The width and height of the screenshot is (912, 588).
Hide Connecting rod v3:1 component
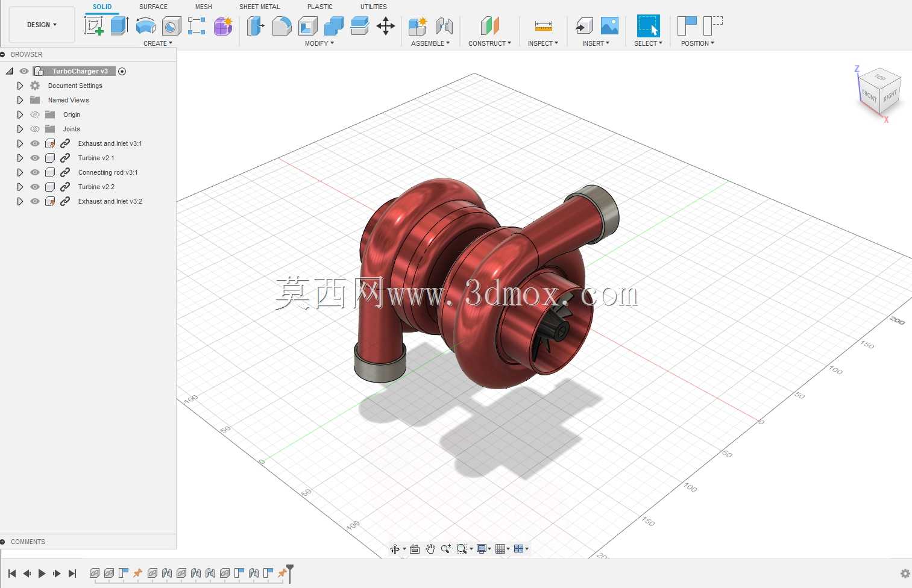(35, 172)
